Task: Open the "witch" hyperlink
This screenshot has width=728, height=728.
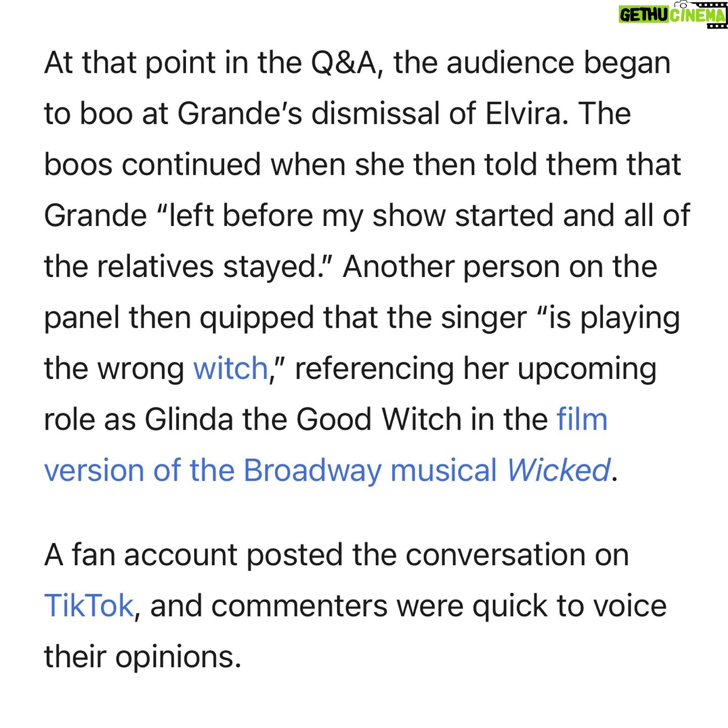Action: [x=231, y=368]
